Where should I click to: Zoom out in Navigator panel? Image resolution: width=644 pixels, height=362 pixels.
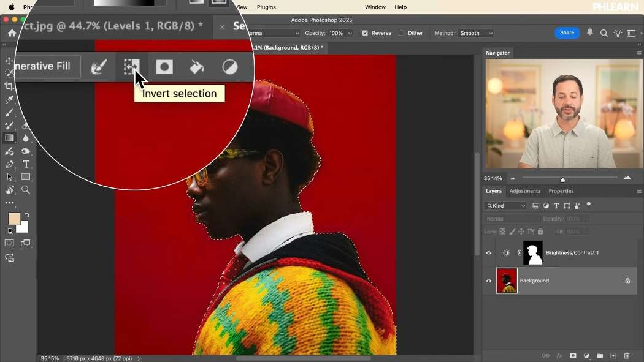(x=513, y=178)
